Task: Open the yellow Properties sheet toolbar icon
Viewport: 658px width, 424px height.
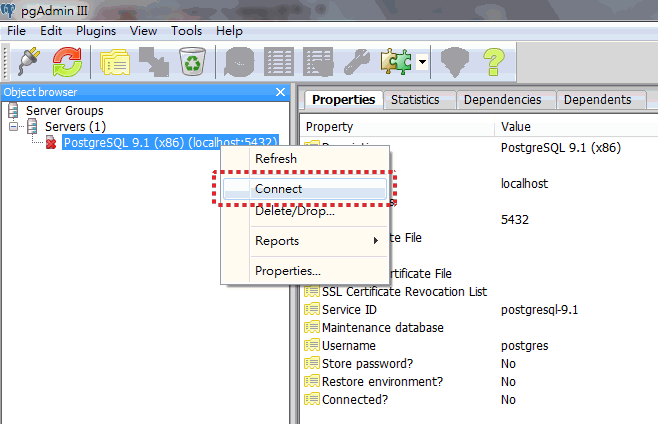Action: point(115,62)
